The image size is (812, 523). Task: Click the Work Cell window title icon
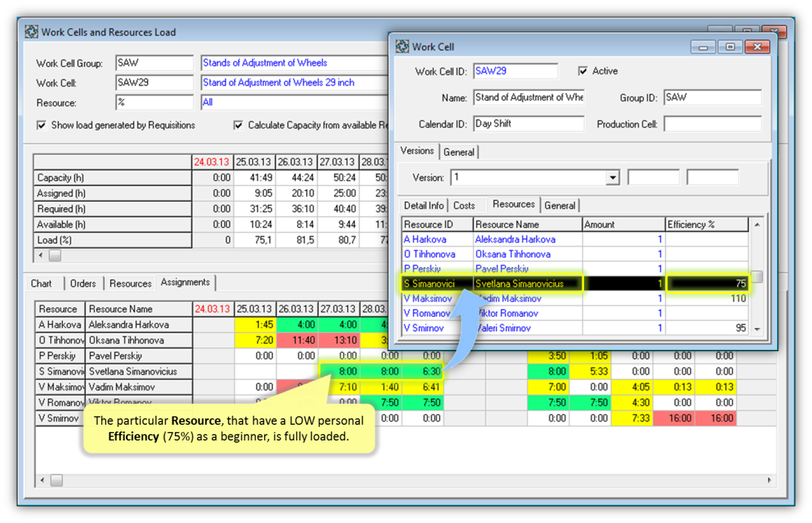tap(402, 47)
